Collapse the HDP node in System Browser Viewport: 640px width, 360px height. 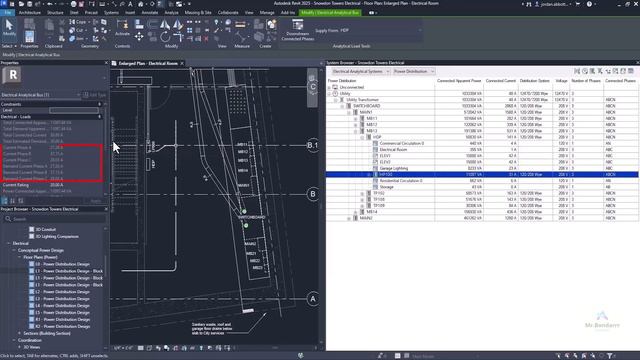(x=362, y=137)
